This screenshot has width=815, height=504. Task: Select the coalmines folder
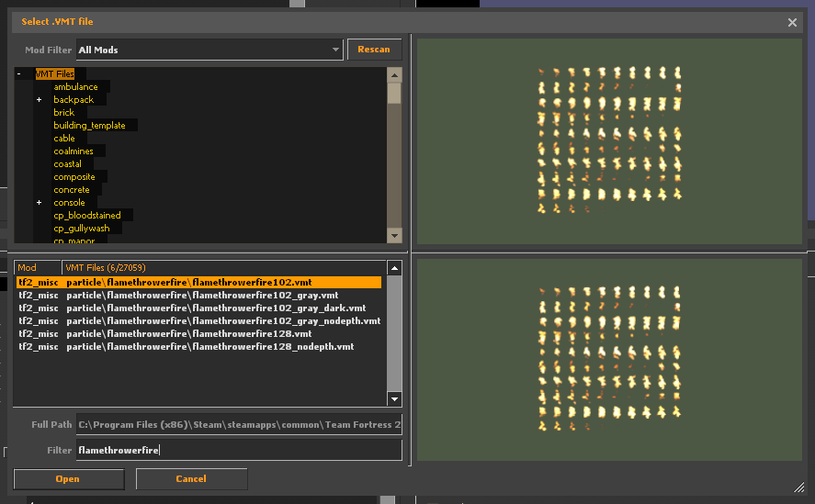[74, 151]
